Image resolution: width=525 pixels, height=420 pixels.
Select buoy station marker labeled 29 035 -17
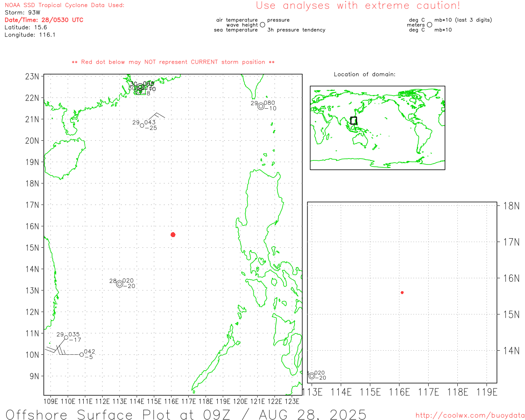(x=66, y=338)
